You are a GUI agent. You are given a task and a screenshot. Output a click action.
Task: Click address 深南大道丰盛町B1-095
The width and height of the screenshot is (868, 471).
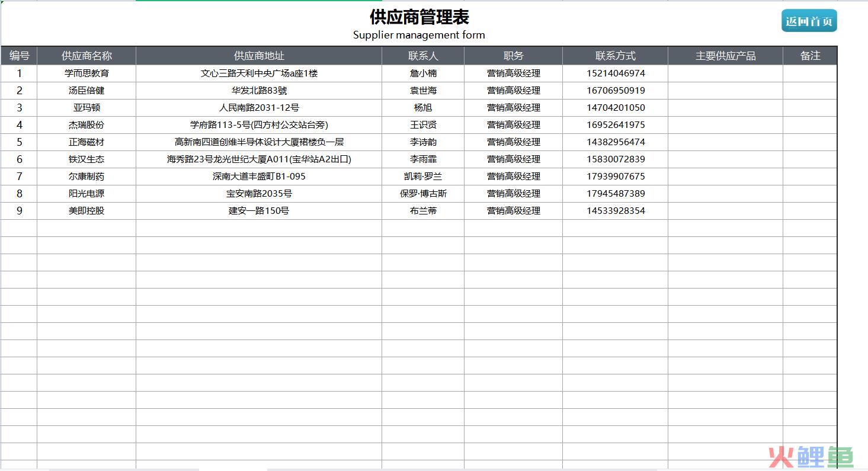[259, 177]
